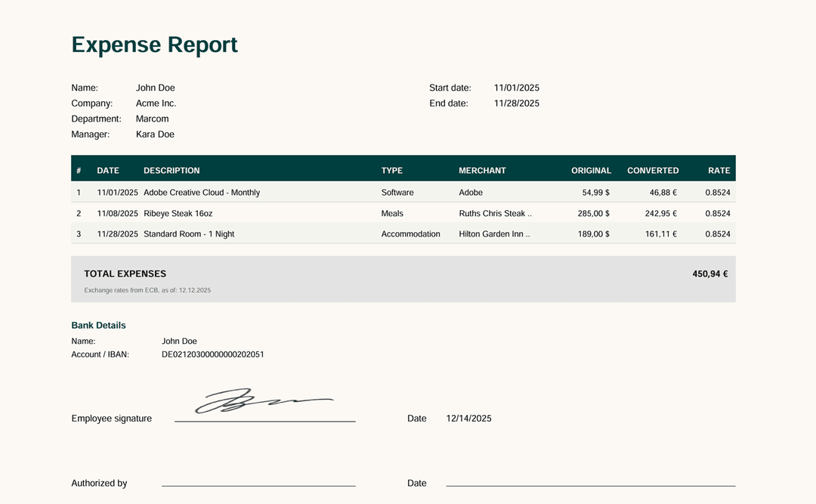The width and height of the screenshot is (816, 504).
Task: Select the Hilton Garden Inn merchant entry
Action: click(x=494, y=233)
